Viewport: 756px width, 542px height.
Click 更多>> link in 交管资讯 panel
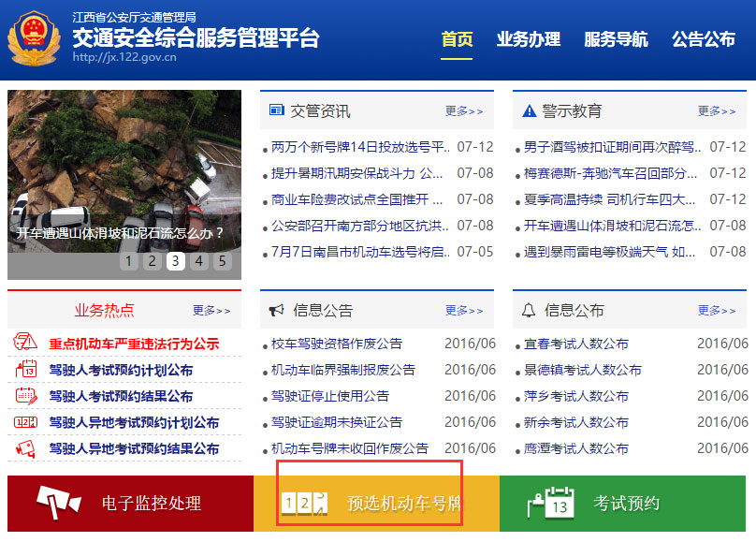click(464, 110)
